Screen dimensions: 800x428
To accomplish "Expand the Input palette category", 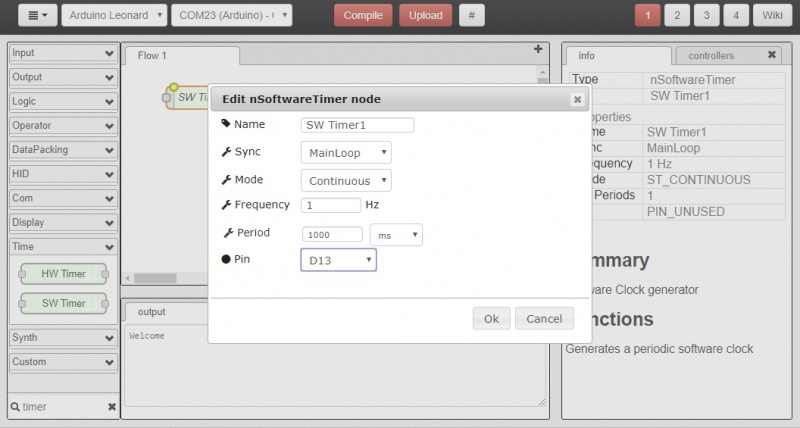I will click(63, 53).
